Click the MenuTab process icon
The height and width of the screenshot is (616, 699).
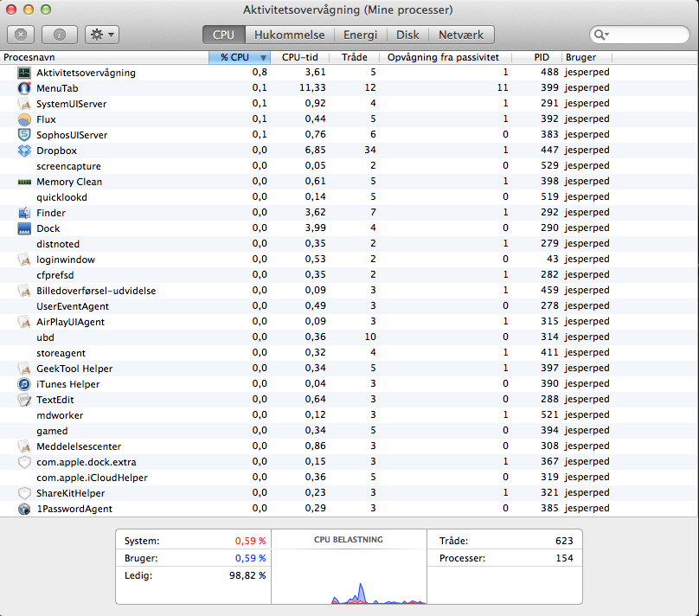click(24, 88)
